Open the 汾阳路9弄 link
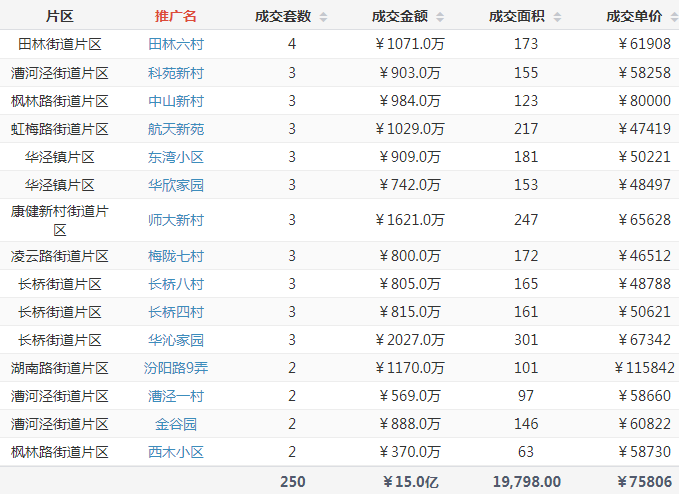Viewport: 679px width, 494px height. (176, 368)
